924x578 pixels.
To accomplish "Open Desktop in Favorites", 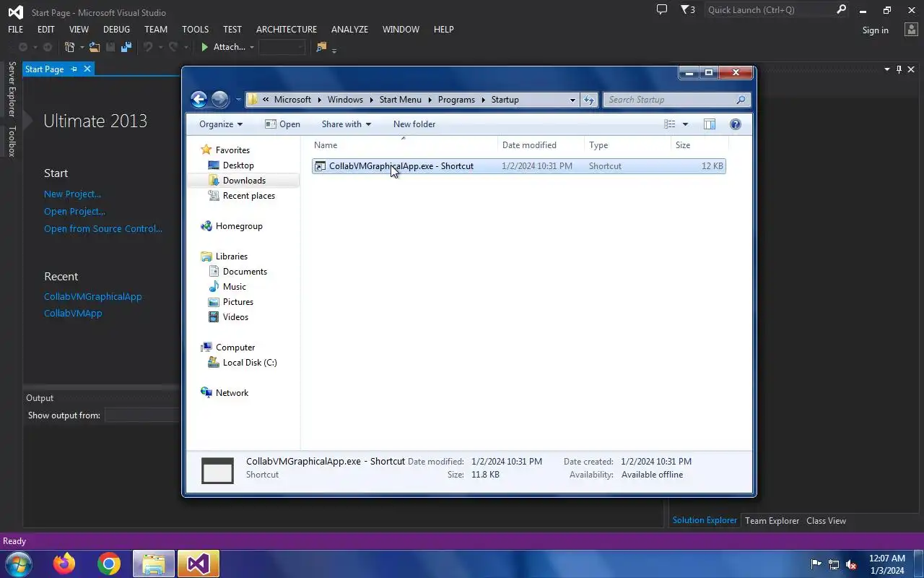I will click(238, 165).
